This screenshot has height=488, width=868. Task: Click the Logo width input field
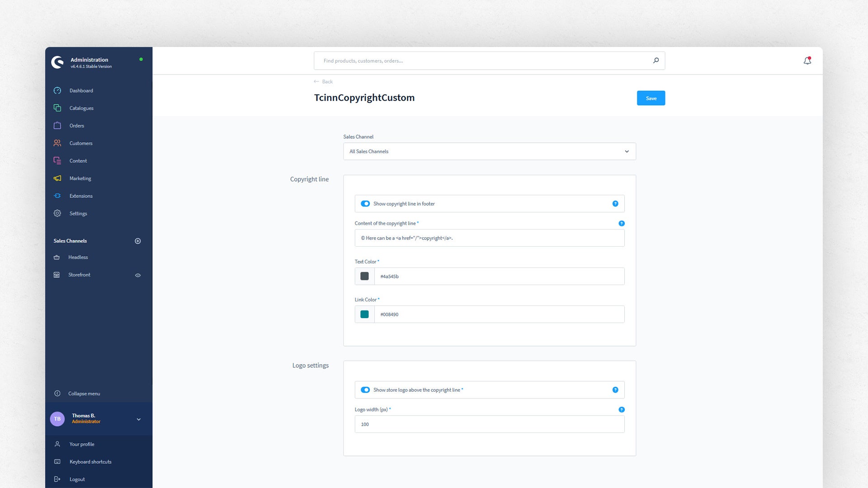point(490,424)
